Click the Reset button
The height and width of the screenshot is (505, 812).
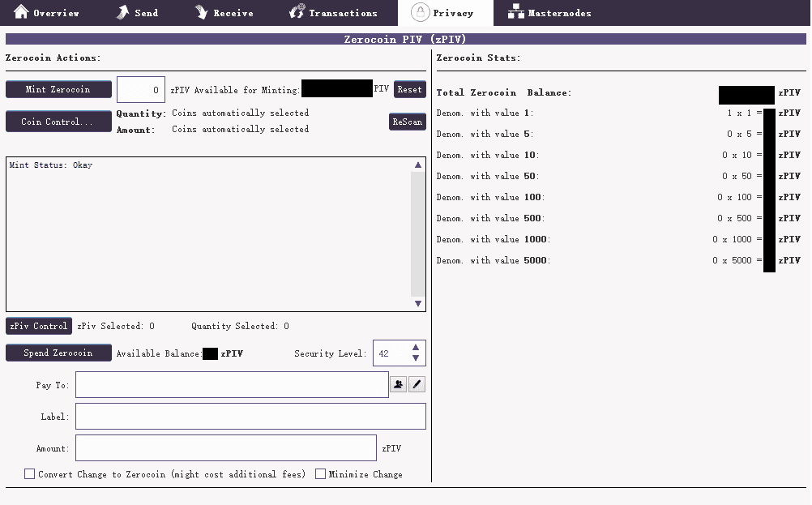coord(409,89)
